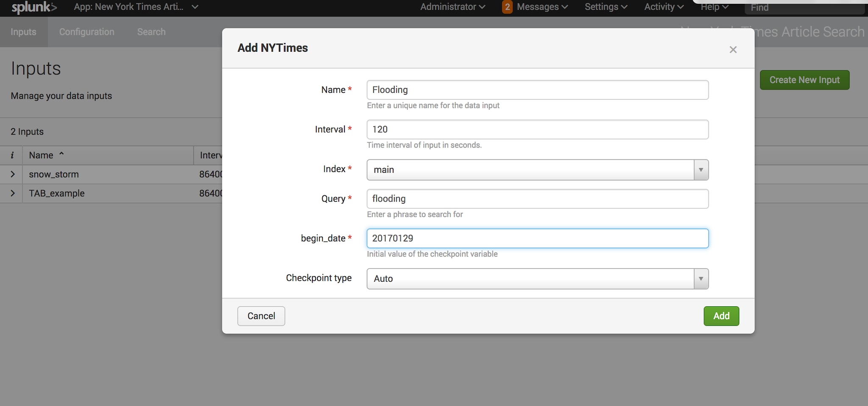Switch to the Inputs tab

pos(23,32)
